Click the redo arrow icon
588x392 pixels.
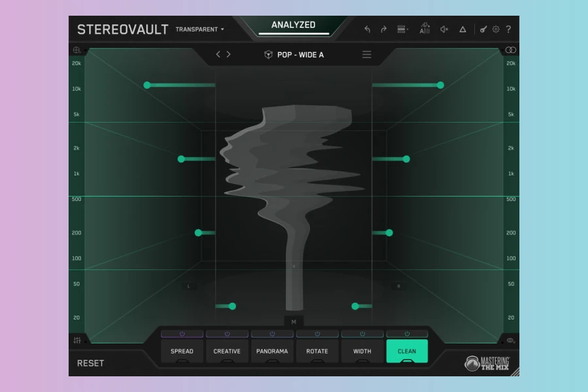pyautogui.click(x=384, y=29)
